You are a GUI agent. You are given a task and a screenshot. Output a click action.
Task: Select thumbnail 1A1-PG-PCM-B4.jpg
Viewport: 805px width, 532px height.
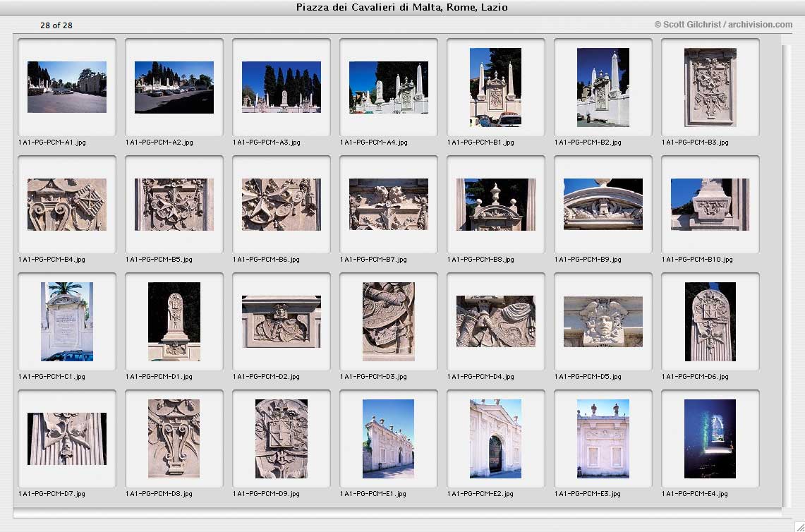67,205
